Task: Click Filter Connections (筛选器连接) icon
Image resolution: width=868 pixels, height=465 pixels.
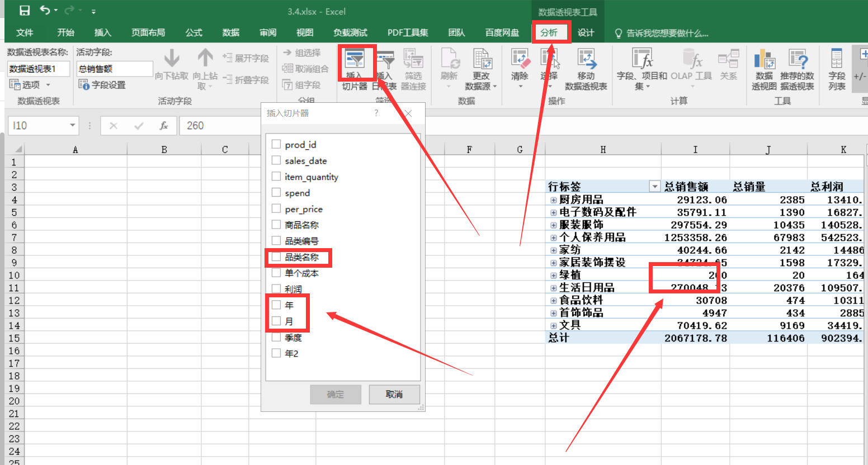Action: tap(414, 59)
